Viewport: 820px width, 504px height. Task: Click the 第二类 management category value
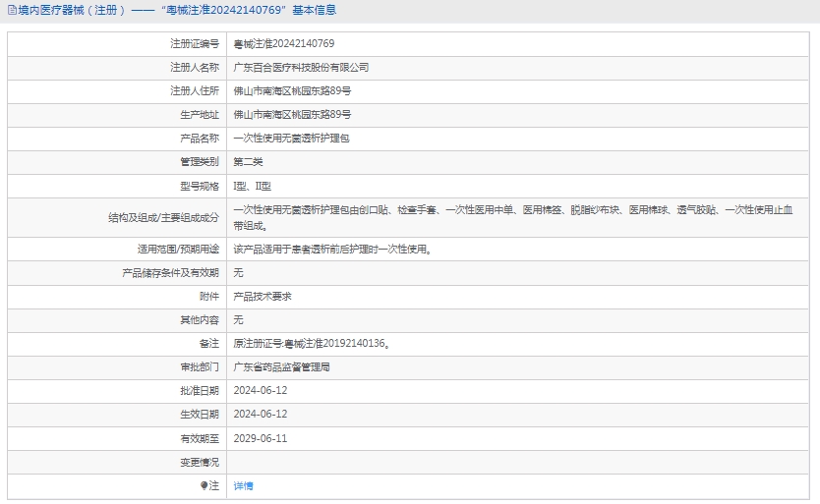[x=248, y=162]
